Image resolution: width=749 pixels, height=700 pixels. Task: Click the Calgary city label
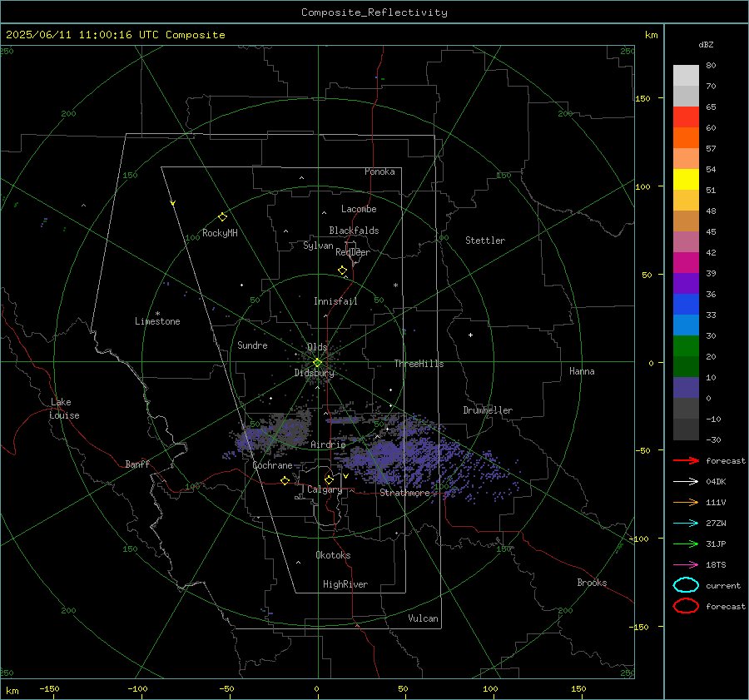pyautogui.click(x=325, y=489)
